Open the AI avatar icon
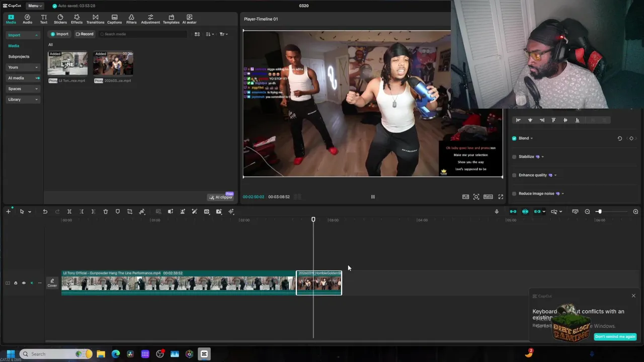The width and height of the screenshot is (644, 362). click(189, 19)
